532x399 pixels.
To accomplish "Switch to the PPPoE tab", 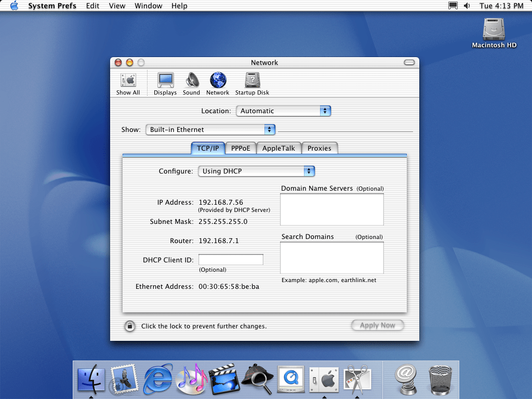I will pos(241,148).
